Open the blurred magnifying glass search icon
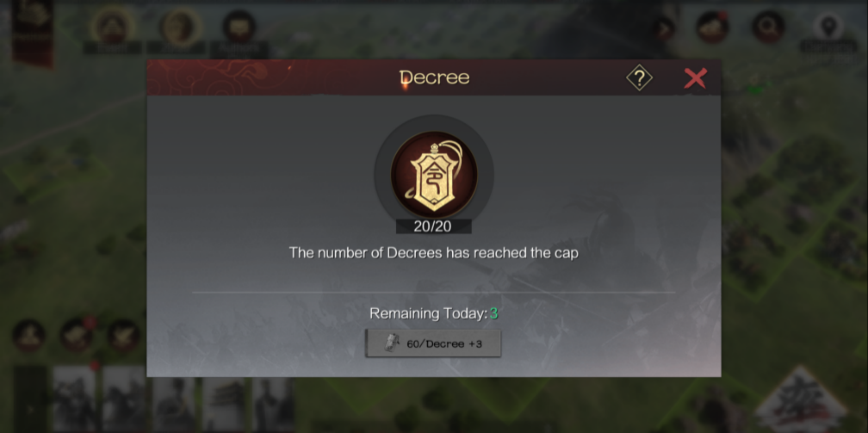Viewport: 868px width, 433px height. 768,28
